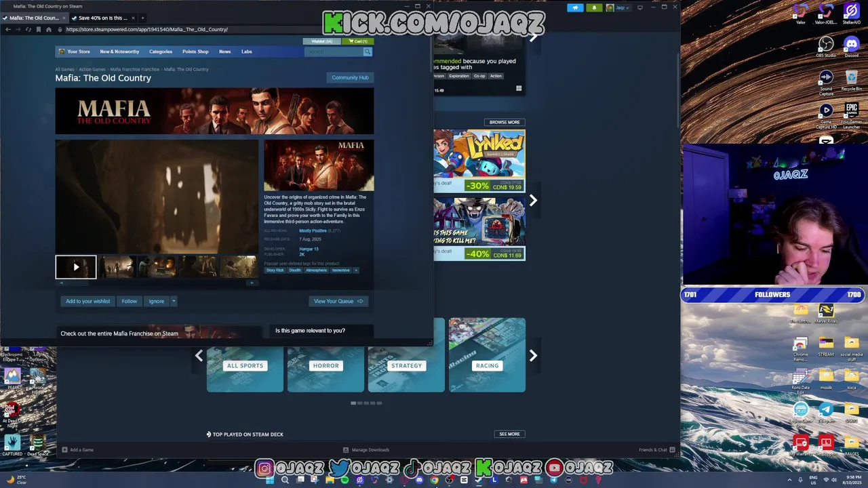868x488 pixels.
Task: Open the STREAM folder on the desktop
Action: (x=825, y=346)
